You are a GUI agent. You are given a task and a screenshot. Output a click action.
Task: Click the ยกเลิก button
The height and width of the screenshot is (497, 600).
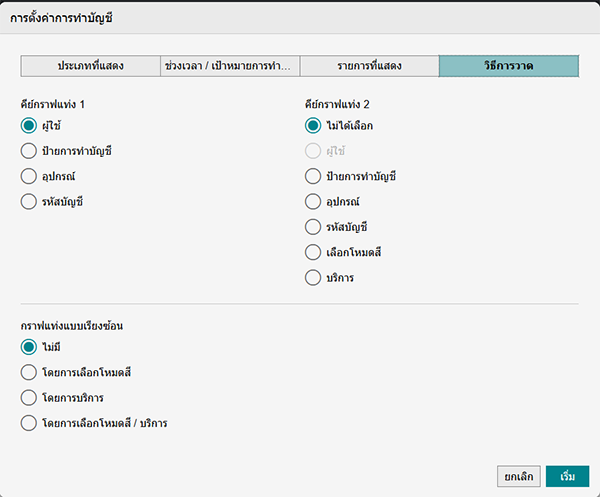pyautogui.click(x=518, y=477)
